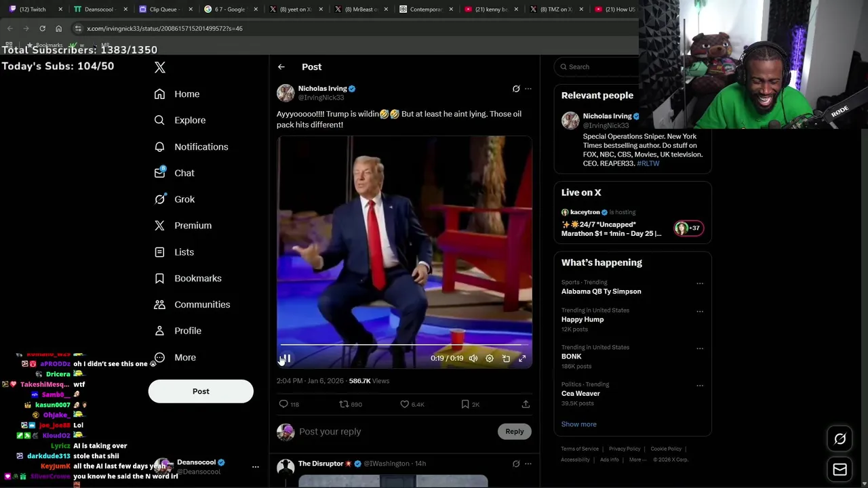This screenshot has height=488, width=868.
Task: Open options for Cea Weaver trend
Action: tap(700, 386)
